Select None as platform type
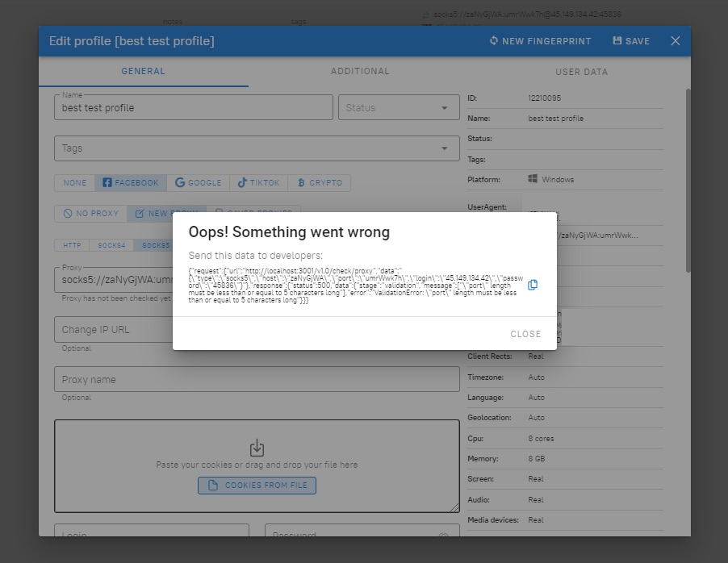Image resolution: width=728 pixels, height=563 pixels. click(74, 183)
